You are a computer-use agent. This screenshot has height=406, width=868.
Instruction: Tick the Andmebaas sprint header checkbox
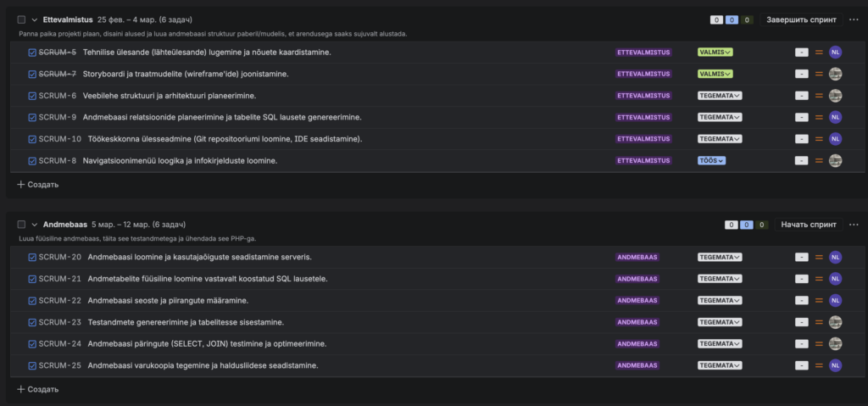coord(21,225)
